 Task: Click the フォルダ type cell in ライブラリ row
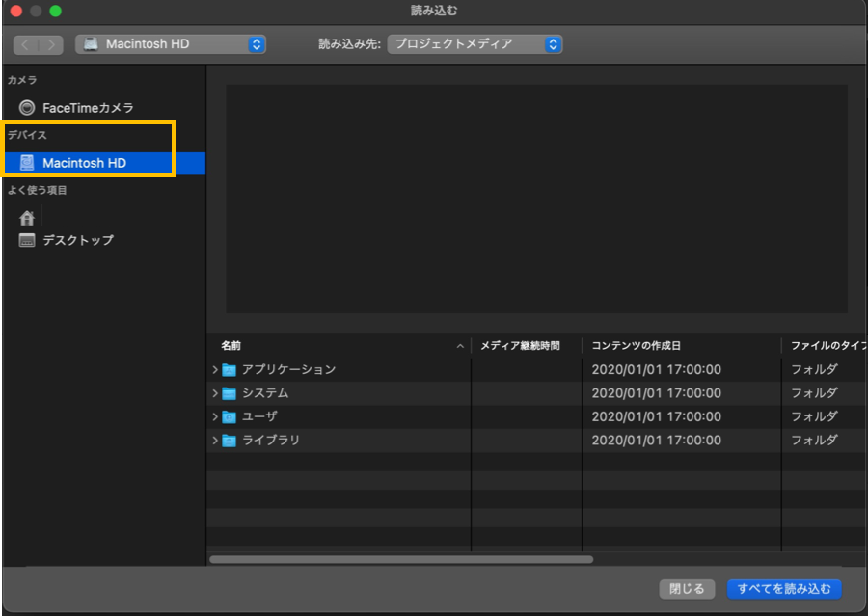tap(814, 441)
